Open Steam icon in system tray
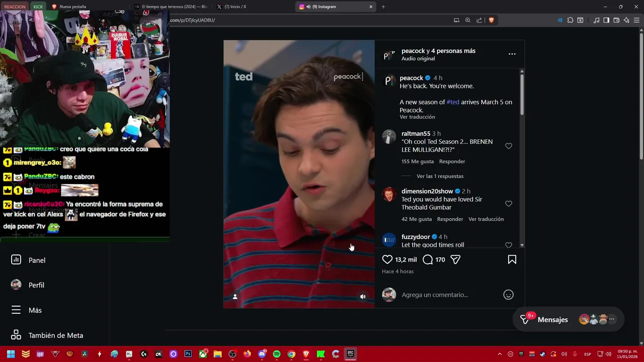Screen dimensions: 644x362 coord(542,354)
